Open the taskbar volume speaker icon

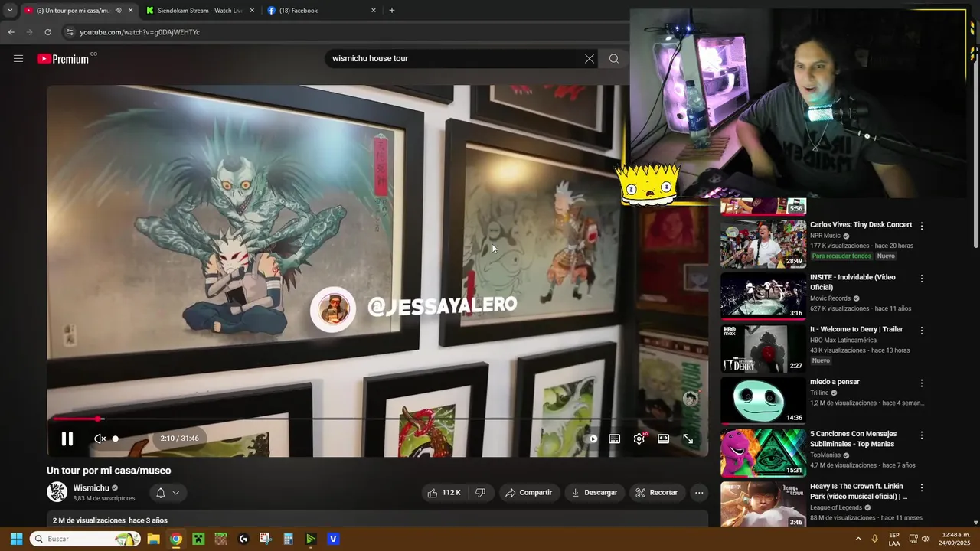926,539
